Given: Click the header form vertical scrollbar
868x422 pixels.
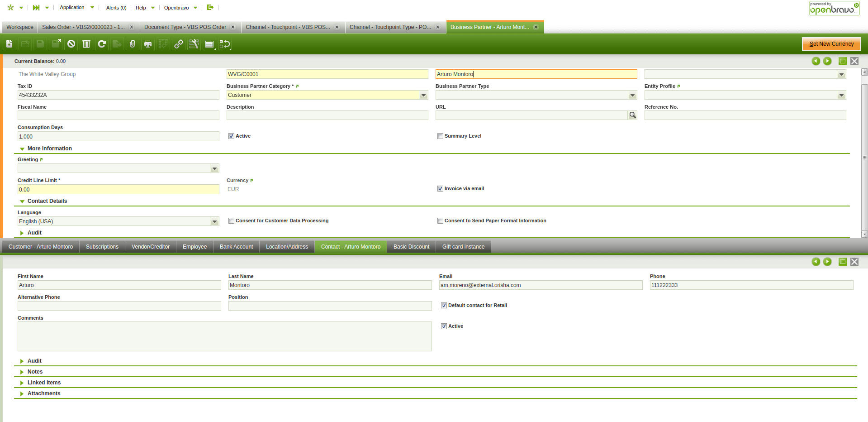Looking at the screenshot, I should tap(864, 154).
